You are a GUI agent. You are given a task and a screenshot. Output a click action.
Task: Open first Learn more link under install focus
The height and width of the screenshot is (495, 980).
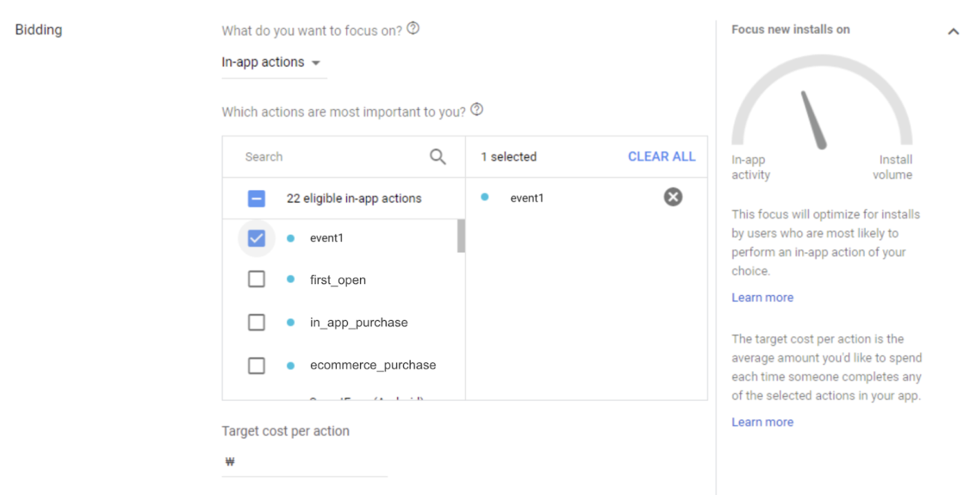pyautogui.click(x=762, y=297)
